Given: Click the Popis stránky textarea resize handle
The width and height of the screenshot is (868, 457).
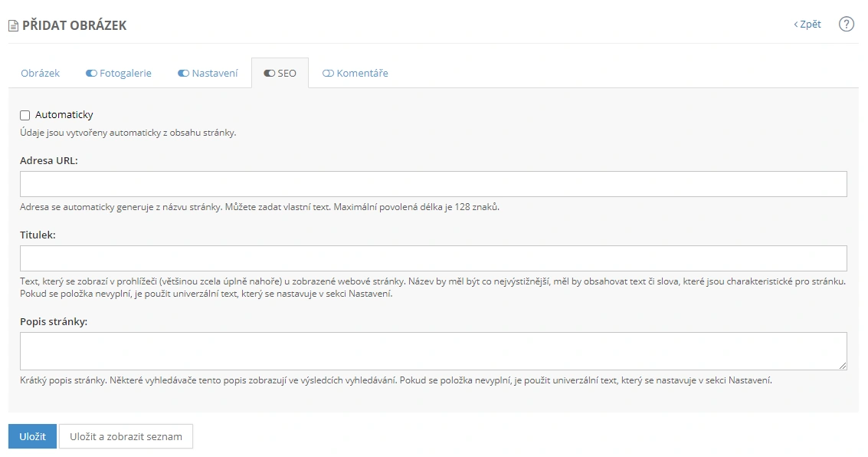Looking at the screenshot, I should pos(843,367).
